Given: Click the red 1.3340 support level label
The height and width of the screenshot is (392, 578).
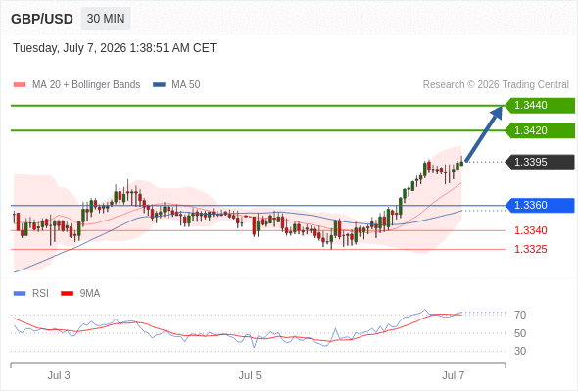Looking at the screenshot, I should pos(530,231).
